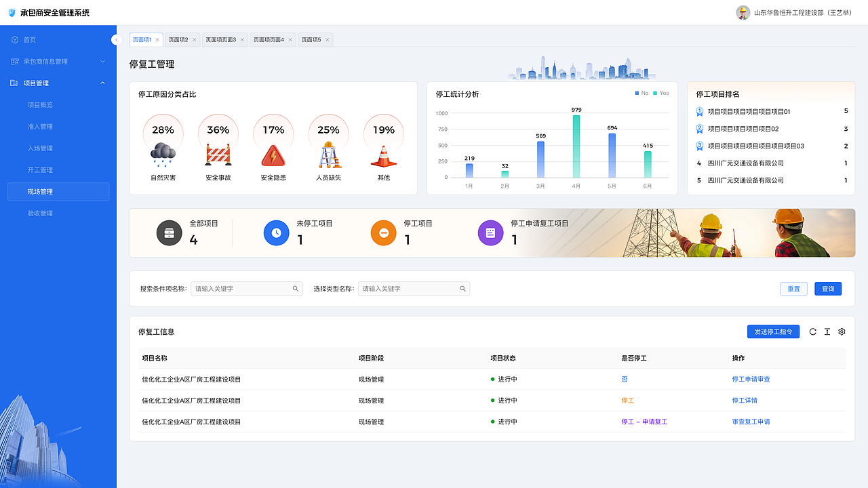Image resolution: width=868 pixels, height=488 pixels.
Task: Click the 首页 home icon in the sidebar
Action: click(15, 39)
